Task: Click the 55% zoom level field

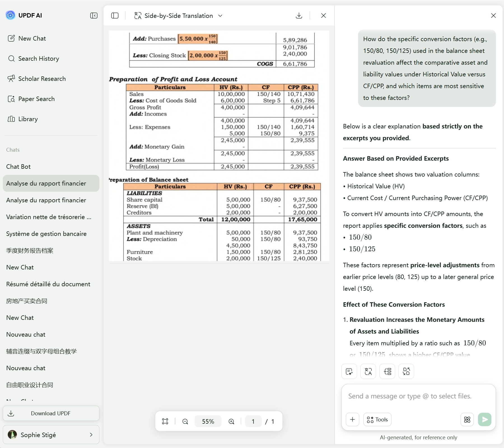Action: pos(208,421)
